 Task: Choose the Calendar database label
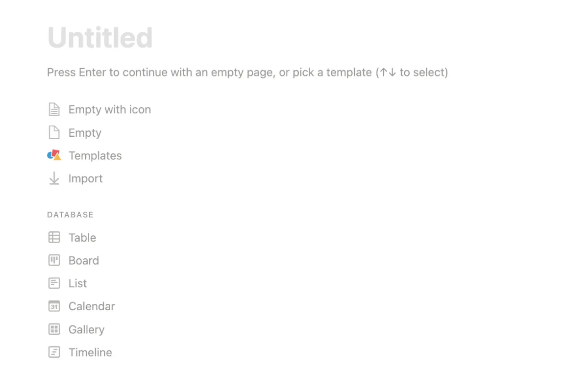pos(92,306)
